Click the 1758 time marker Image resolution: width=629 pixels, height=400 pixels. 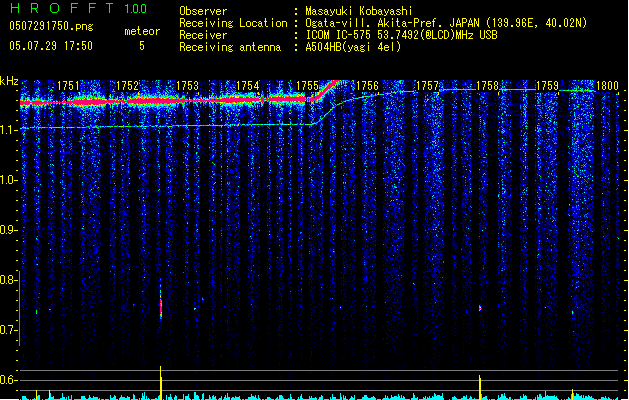click(x=487, y=86)
